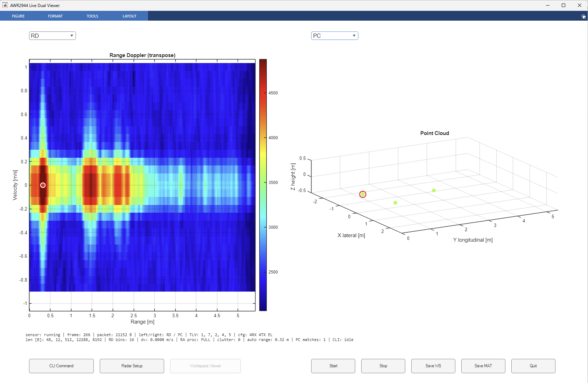
Task: Click Save WS button
Action: [x=433, y=366]
